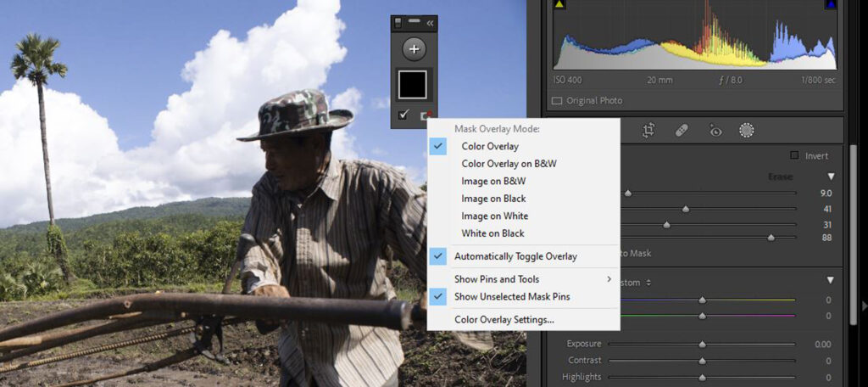Click the Erase brush option
Screen dimensions: 868x387
coord(780,177)
